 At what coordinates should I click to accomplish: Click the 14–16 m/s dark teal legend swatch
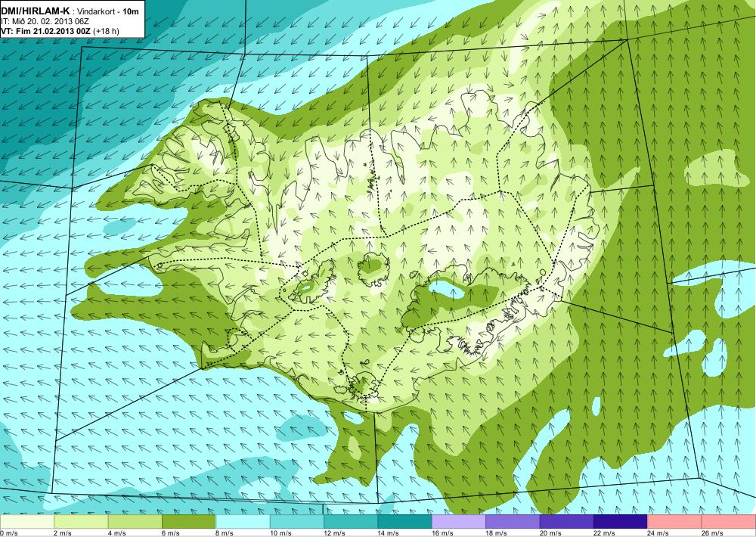coord(405,522)
